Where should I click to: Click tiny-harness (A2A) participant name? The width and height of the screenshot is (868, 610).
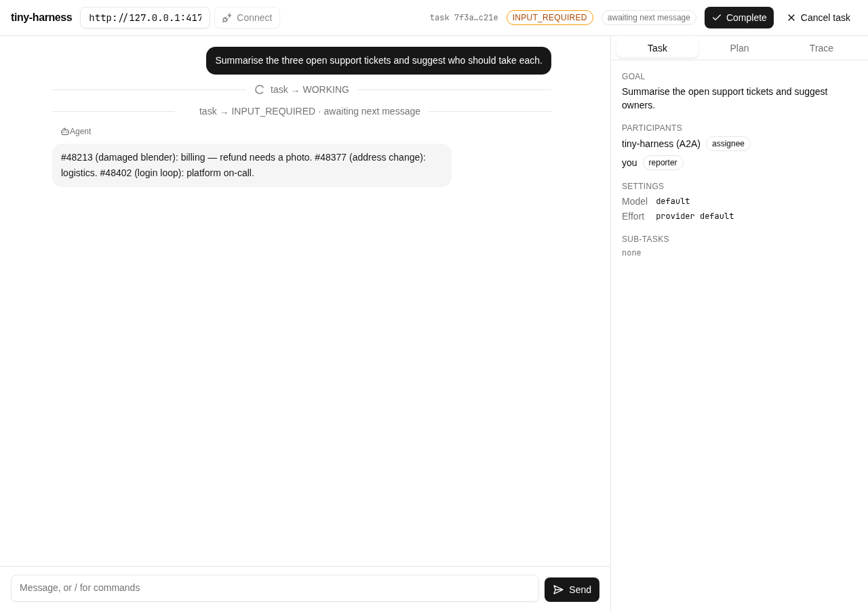click(661, 144)
